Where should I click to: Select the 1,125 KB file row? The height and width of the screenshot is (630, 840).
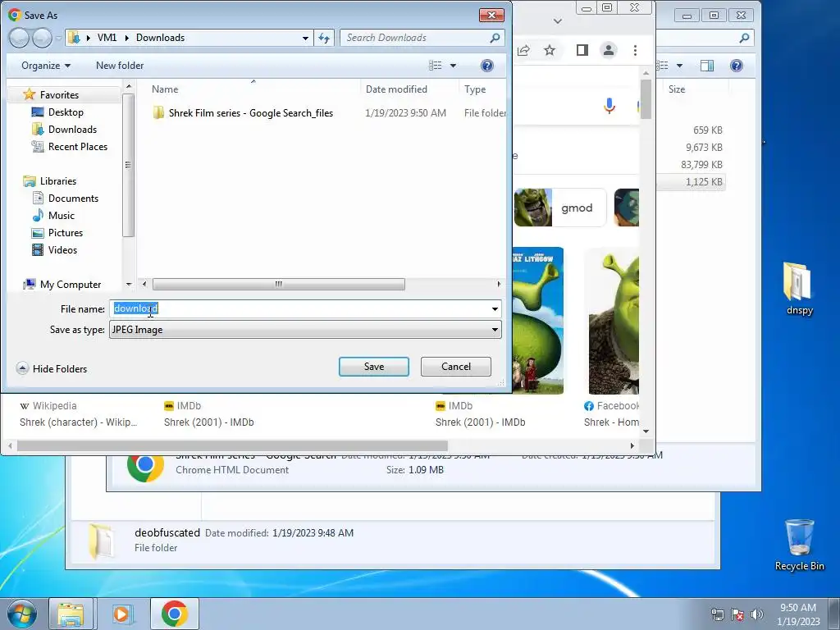point(691,181)
